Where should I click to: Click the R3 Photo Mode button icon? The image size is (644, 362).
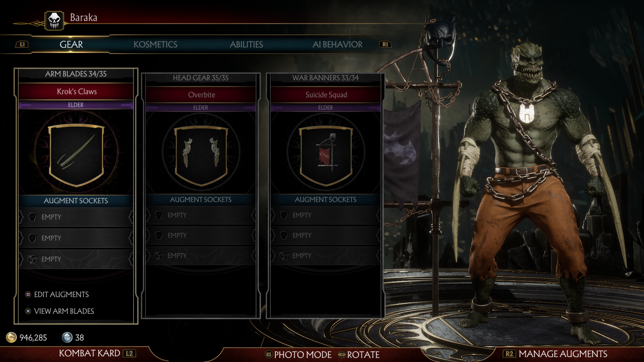pos(268,355)
